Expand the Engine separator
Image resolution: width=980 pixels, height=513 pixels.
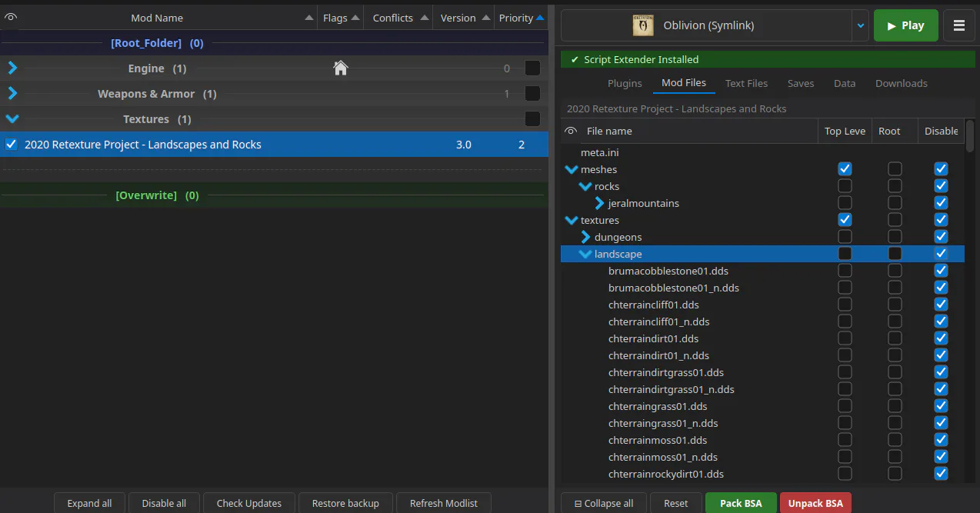(12, 68)
